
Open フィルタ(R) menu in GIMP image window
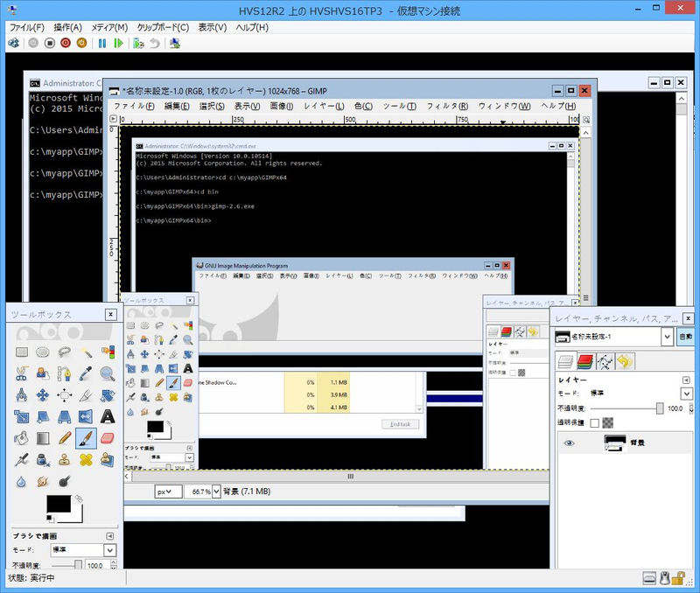447,106
